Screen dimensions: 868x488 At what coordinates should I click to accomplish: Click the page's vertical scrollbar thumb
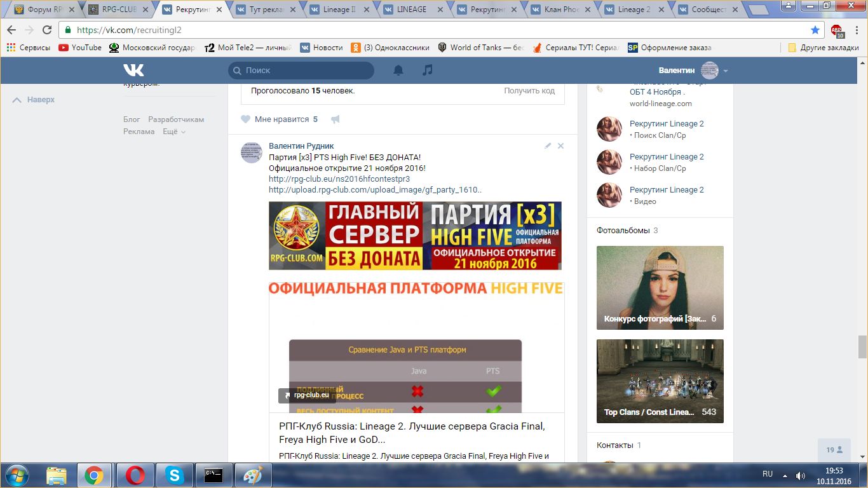(x=862, y=347)
